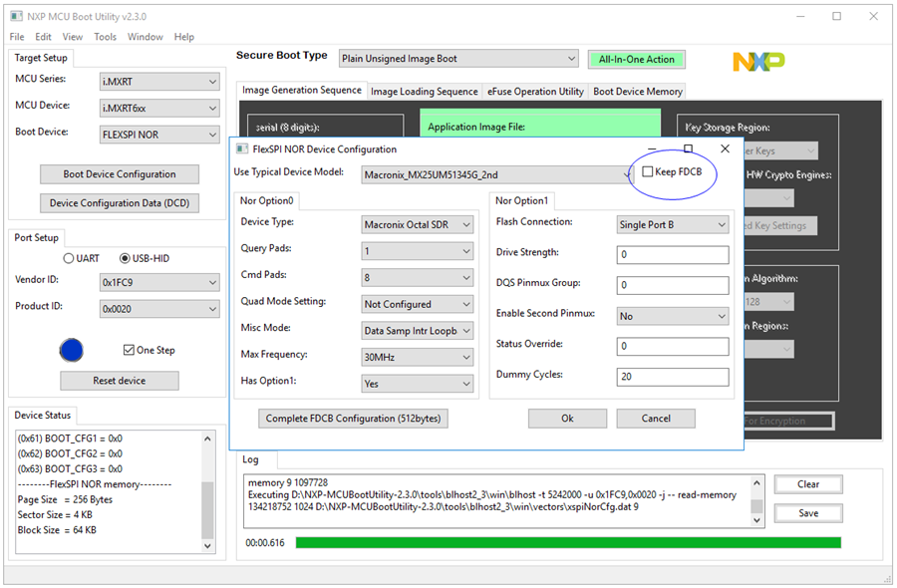Open the Product ID dropdown
This screenshot has height=588, width=897.
tap(159, 309)
